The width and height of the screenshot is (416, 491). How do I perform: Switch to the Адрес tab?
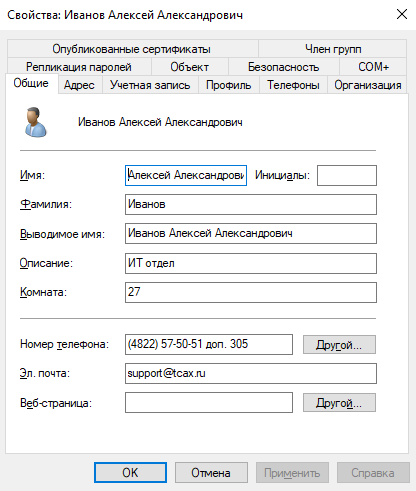tap(79, 85)
